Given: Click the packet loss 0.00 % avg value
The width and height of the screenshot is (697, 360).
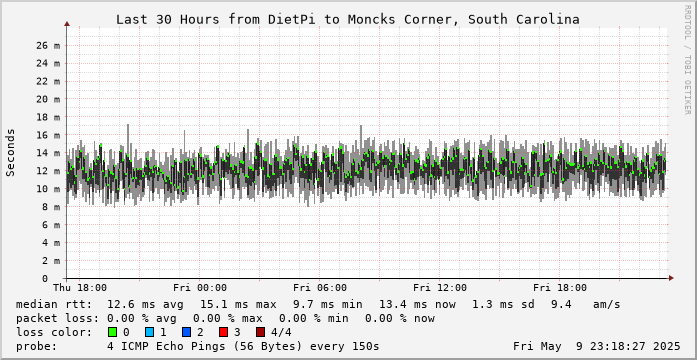Looking at the screenshot, I should [142, 318].
